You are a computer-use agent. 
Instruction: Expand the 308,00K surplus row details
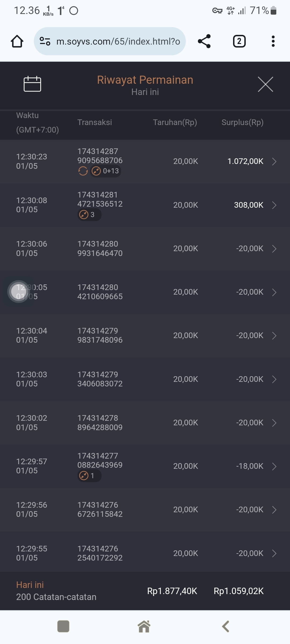tap(274, 205)
